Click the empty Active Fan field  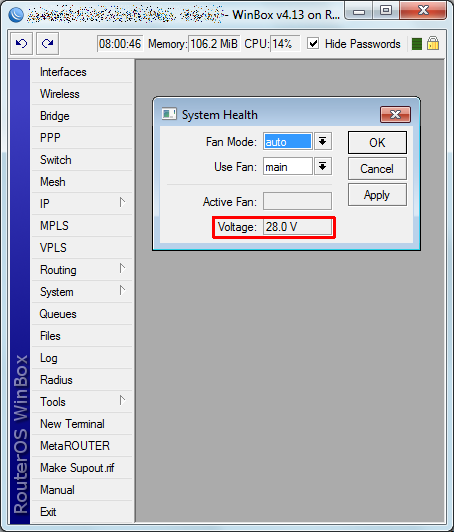pos(298,201)
